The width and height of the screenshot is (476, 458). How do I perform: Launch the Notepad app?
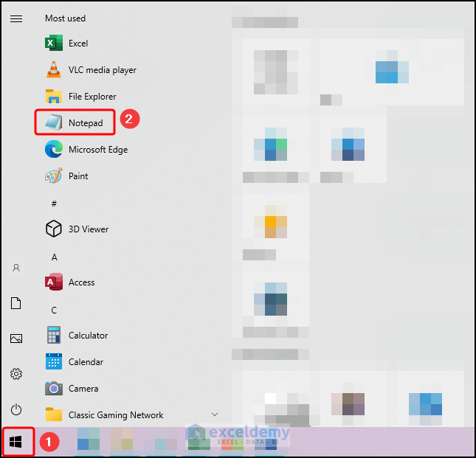tap(74, 122)
